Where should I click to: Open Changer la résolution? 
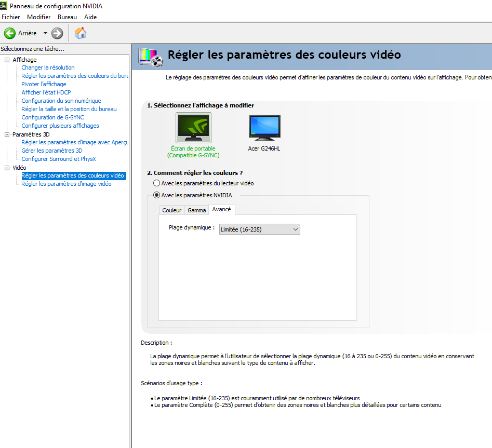(x=48, y=67)
